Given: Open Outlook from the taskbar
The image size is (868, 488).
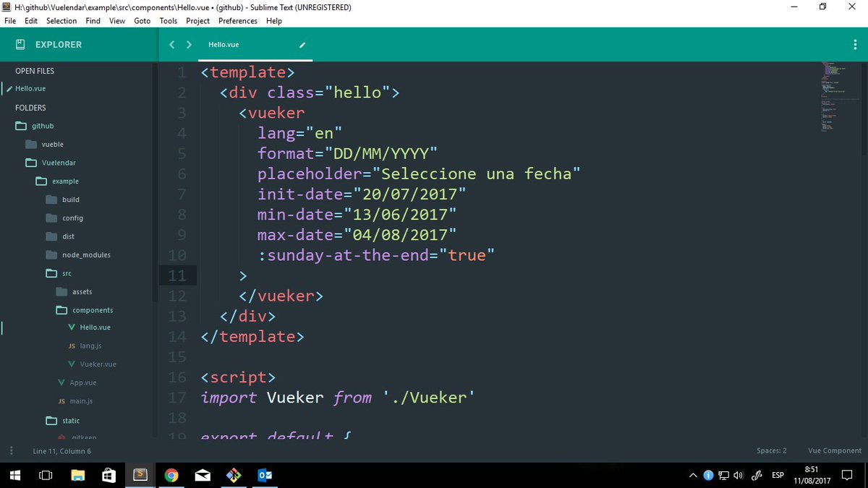Looking at the screenshot, I should 265,475.
